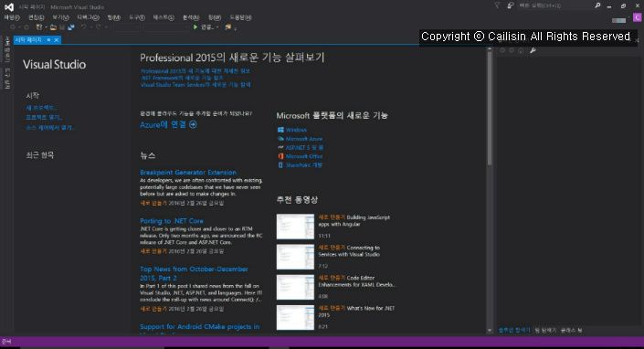The height and width of the screenshot is (349, 644).
Task: Play Code Editor Enhancements for XAML thumbnail
Action: 295,287
